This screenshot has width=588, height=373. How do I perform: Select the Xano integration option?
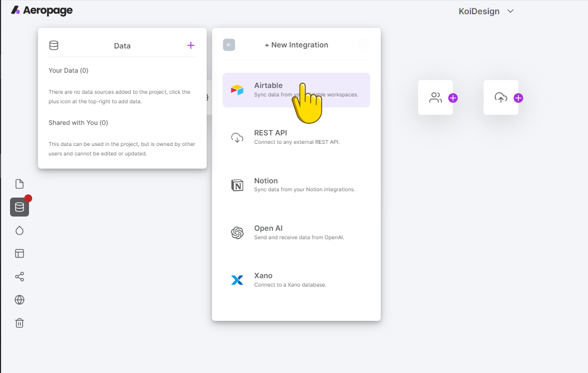296,280
